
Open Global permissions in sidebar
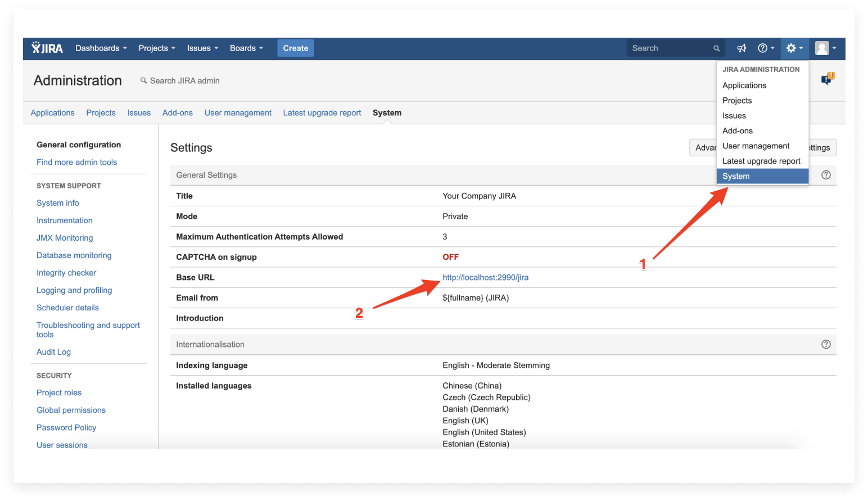point(71,410)
